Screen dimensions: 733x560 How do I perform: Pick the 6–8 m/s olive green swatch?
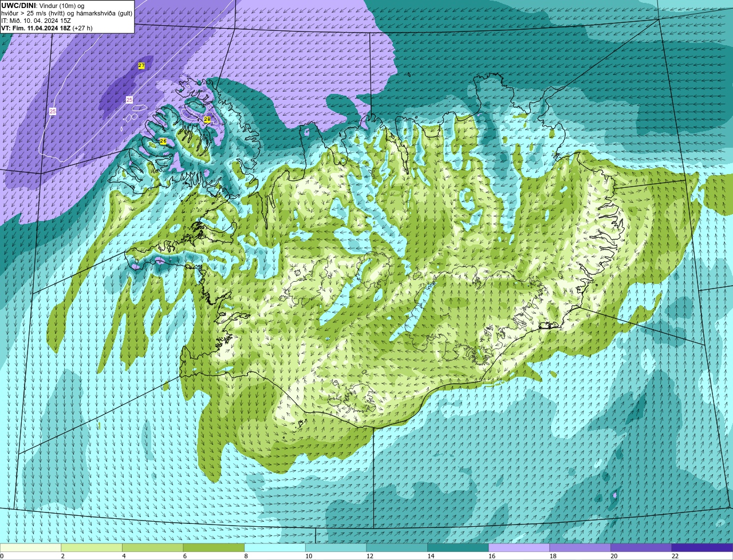pyautogui.click(x=214, y=547)
